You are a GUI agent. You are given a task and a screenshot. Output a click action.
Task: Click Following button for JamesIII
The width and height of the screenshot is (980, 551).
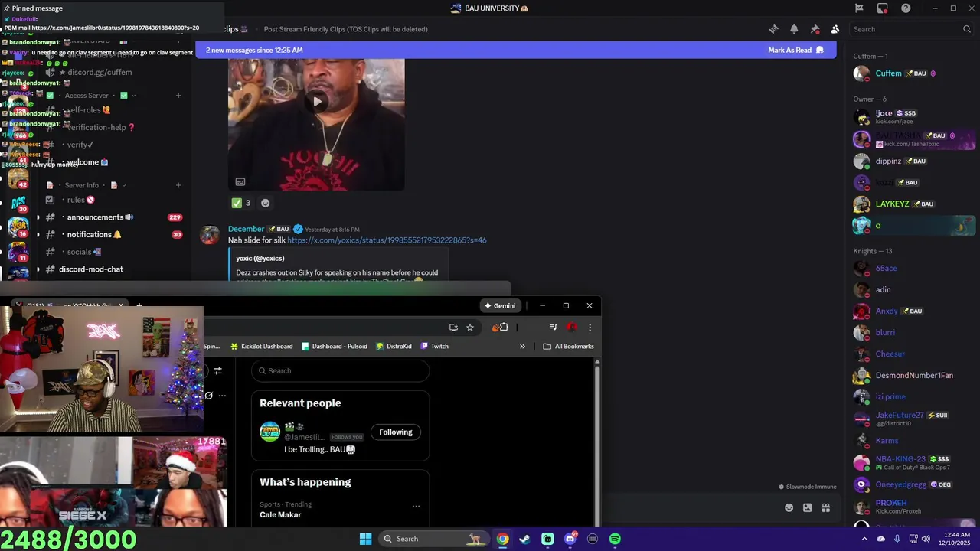(395, 432)
